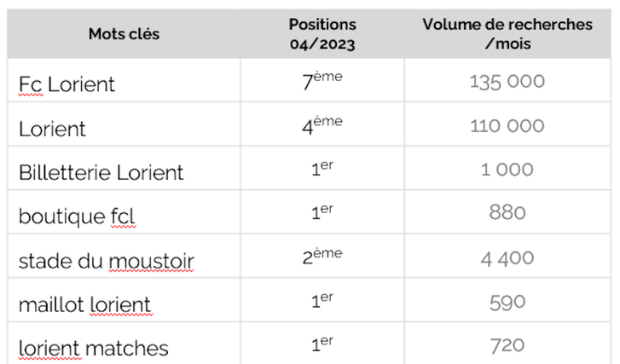Click the 720 volume cell
Screen dimensions: 620x364
(x=507, y=345)
